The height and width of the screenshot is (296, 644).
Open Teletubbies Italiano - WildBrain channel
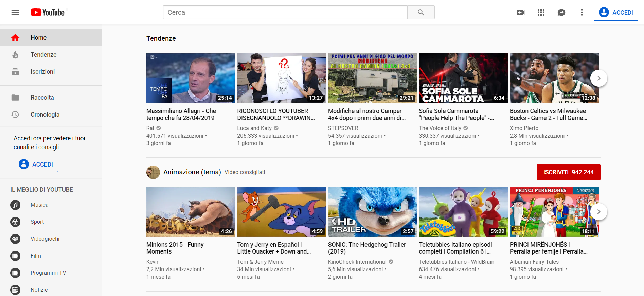tap(457, 262)
